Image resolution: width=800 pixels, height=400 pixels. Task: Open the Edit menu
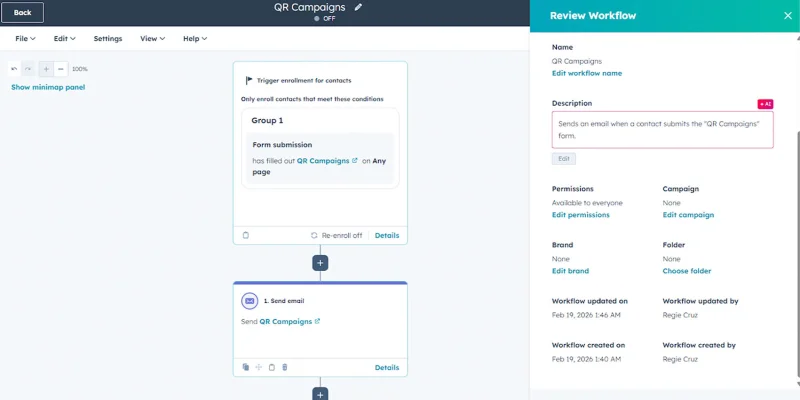(x=64, y=39)
